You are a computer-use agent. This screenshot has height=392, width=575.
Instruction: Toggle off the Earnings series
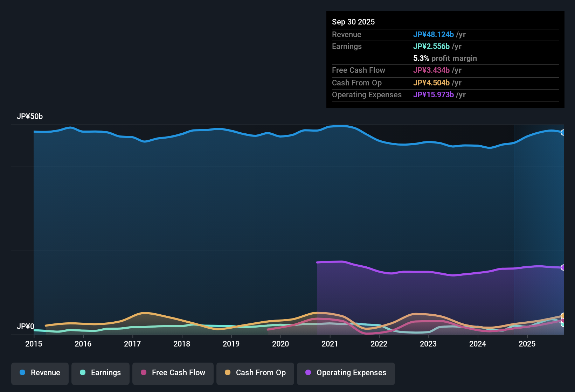pos(101,373)
